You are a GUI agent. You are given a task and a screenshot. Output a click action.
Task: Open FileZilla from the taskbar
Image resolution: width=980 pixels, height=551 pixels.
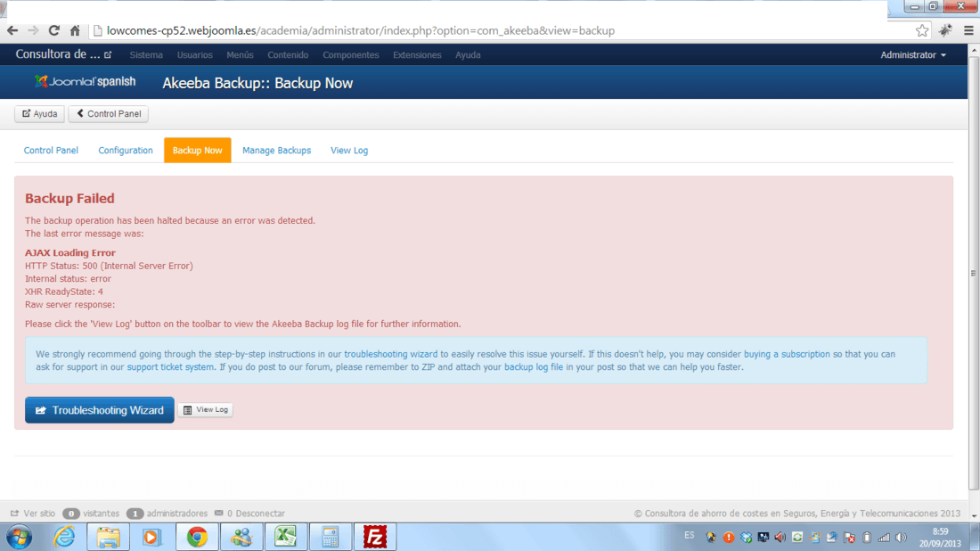(375, 538)
